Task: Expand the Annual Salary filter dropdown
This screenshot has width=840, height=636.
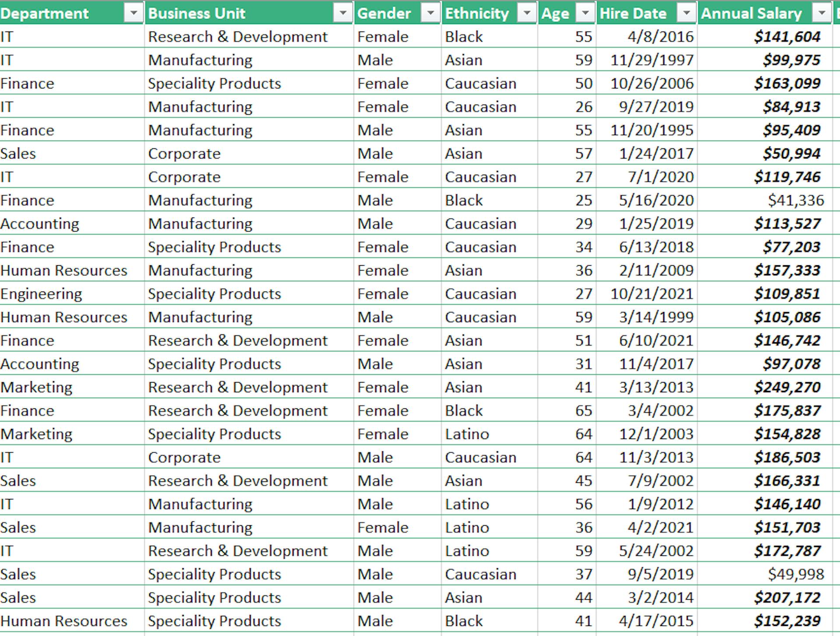Action: pyautogui.click(x=822, y=14)
